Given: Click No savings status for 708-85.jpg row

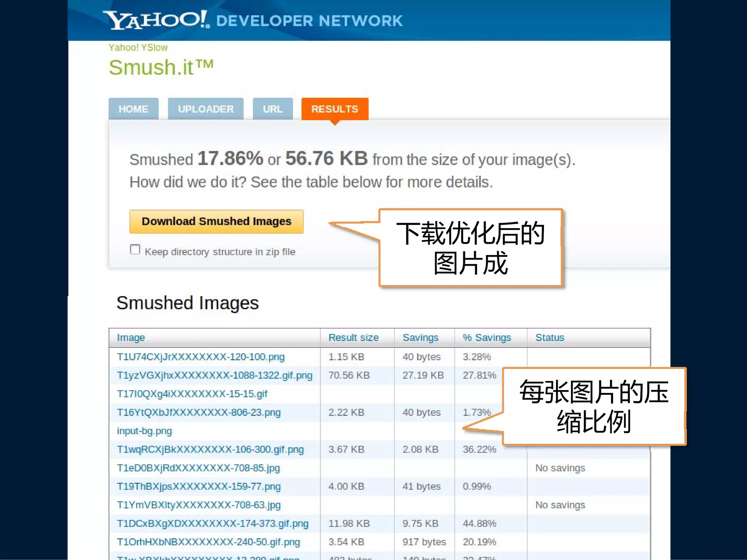Looking at the screenshot, I should click(x=560, y=468).
